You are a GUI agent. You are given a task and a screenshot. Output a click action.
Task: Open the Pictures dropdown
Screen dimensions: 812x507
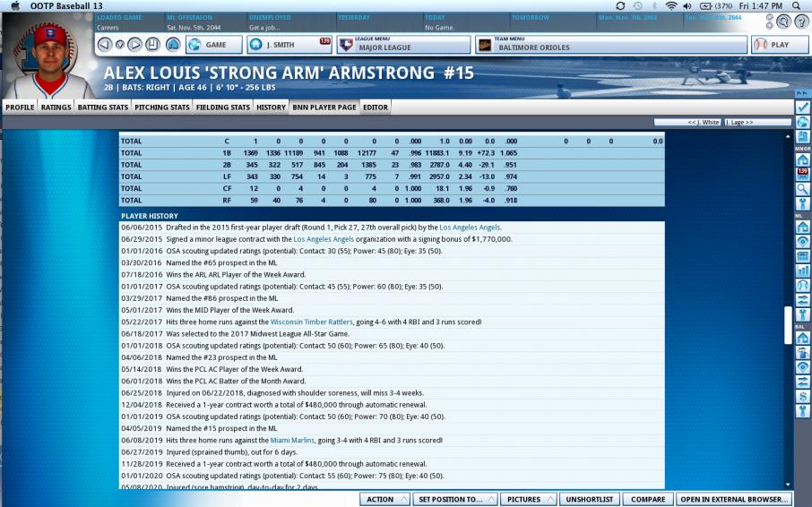coord(529,499)
